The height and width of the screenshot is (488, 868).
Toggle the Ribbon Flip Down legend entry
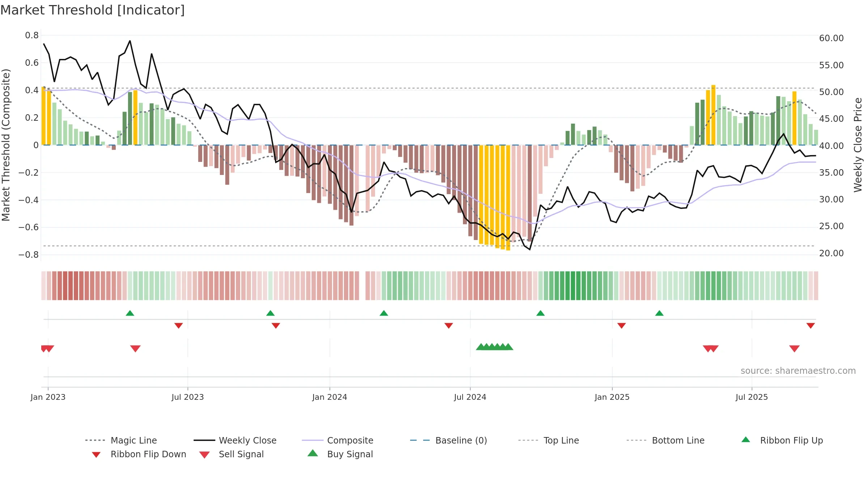coord(139,454)
